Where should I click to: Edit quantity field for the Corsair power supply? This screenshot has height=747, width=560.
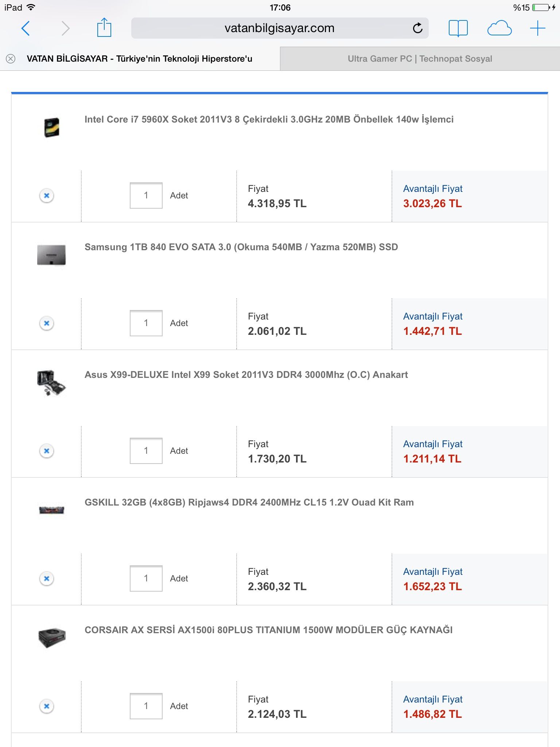pos(146,706)
